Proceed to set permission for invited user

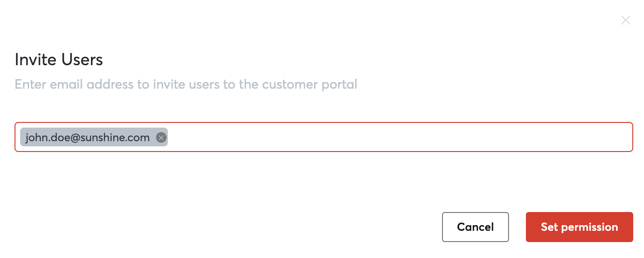[x=579, y=227]
